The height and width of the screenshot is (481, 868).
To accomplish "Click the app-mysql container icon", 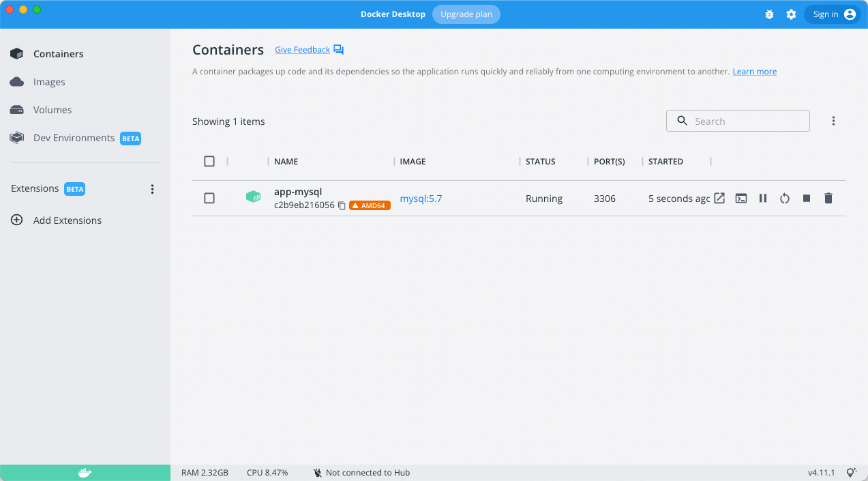I will 253,197.
